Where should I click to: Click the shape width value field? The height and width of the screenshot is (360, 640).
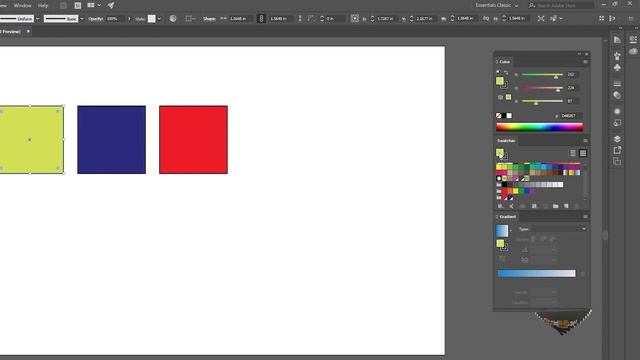click(240, 19)
